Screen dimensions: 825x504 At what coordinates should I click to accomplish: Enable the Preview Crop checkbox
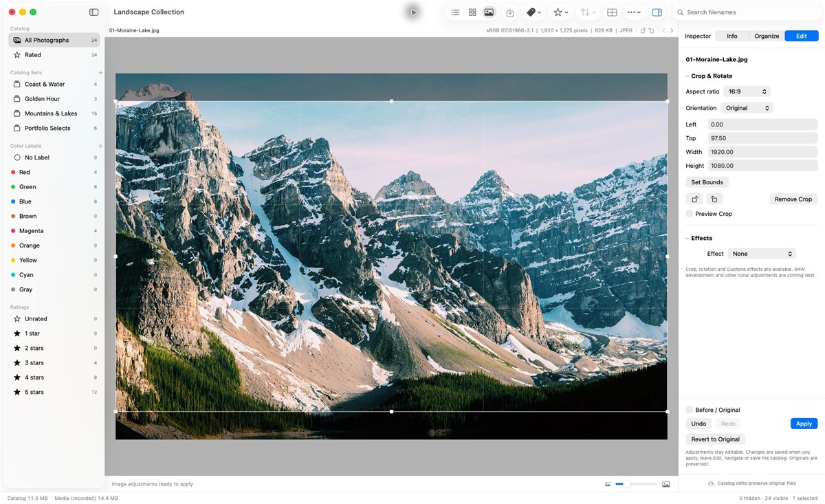(690, 214)
